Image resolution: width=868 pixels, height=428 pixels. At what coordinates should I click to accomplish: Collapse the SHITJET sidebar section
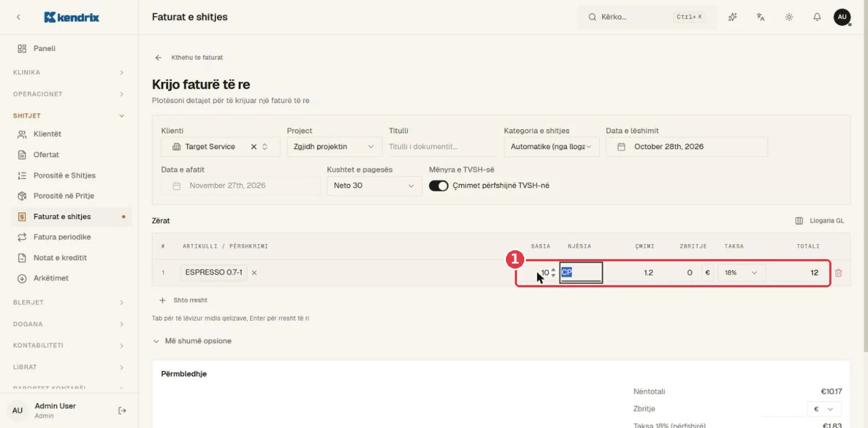pos(69,116)
